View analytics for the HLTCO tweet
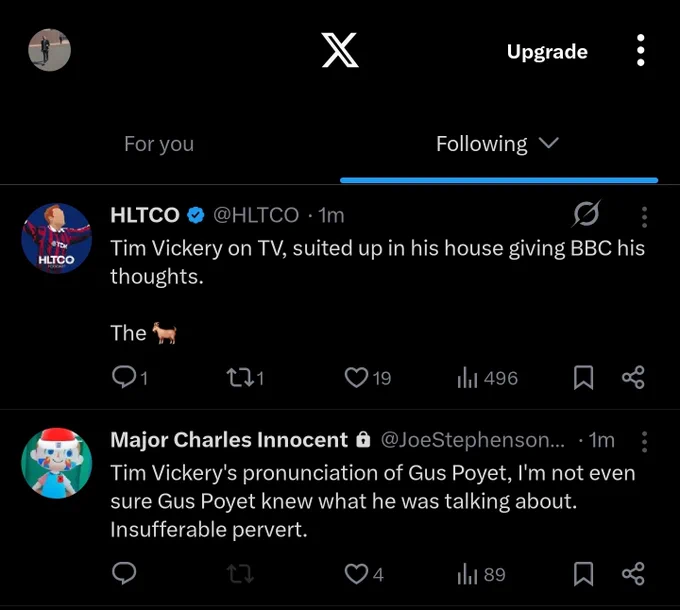Screen dimensions: 680x610 (487, 378)
